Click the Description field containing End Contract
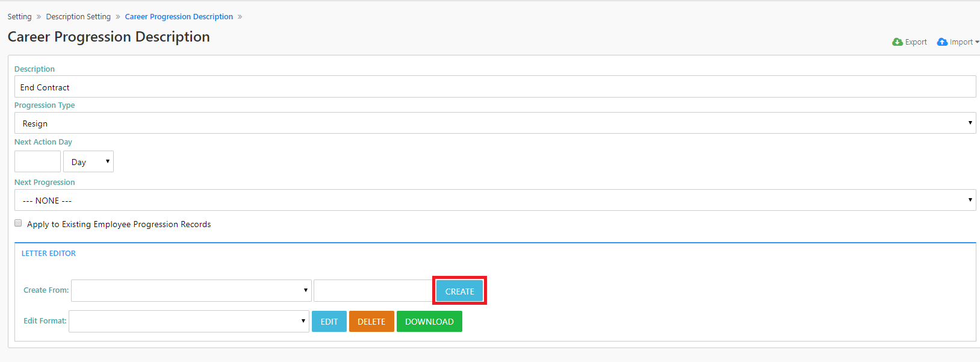Image resolution: width=980 pixels, height=362 pixels. coord(495,87)
